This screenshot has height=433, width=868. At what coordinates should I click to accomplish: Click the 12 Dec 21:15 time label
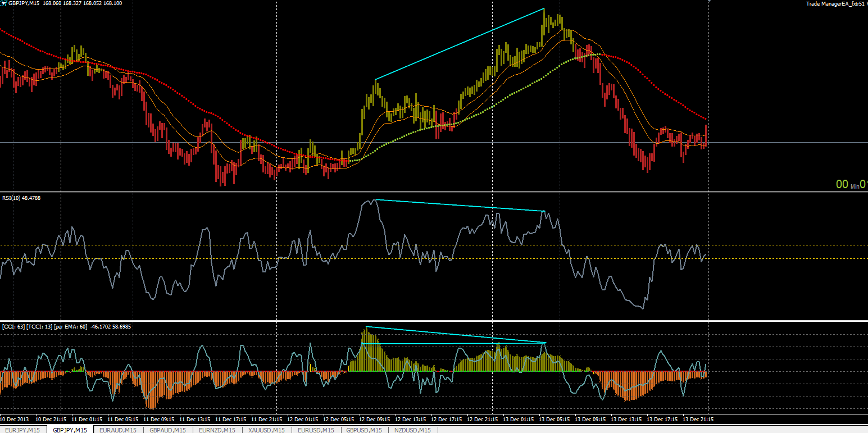pos(483,419)
